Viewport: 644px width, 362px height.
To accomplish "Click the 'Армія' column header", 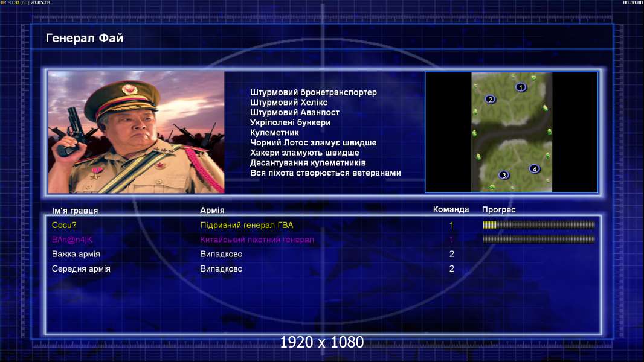I will pos(212,211).
